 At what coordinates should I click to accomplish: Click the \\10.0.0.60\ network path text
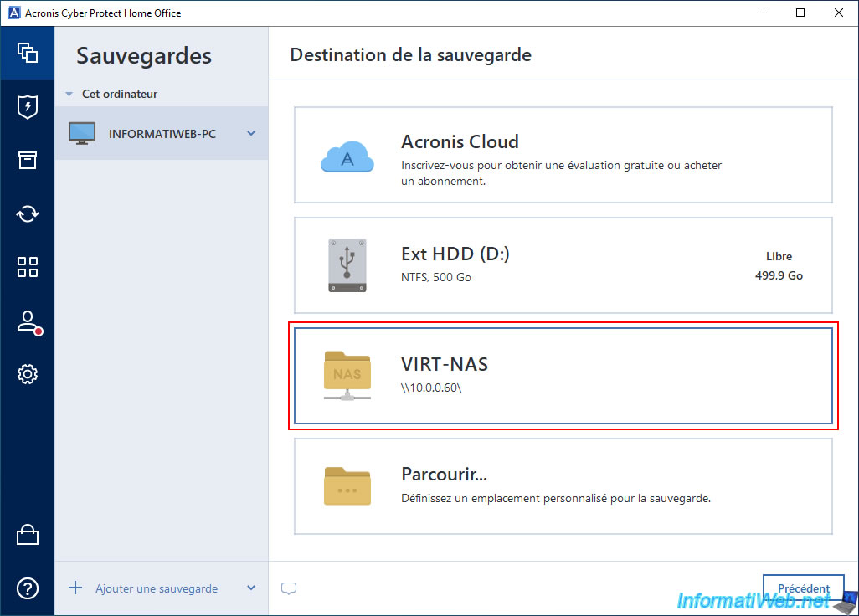[431, 388]
